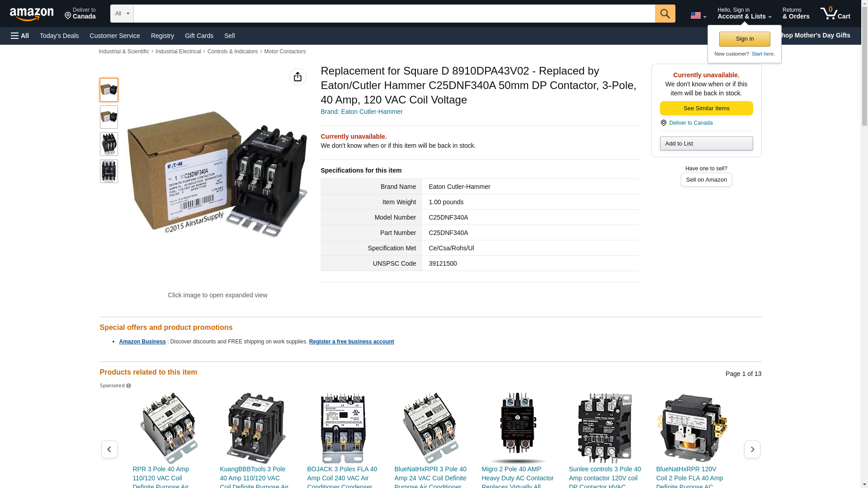
Task: Open the shopping cart
Action: pos(835,14)
